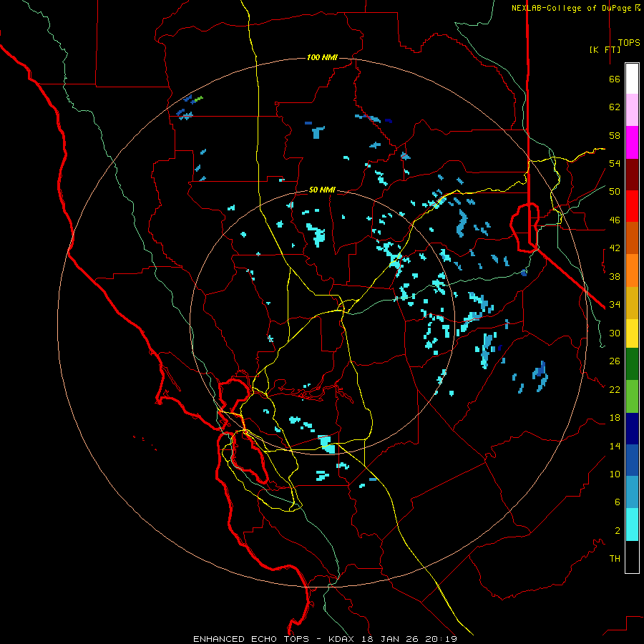Click the gold legend swatch
Viewport: 644px width, 644px height.
pyautogui.click(x=632, y=303)
